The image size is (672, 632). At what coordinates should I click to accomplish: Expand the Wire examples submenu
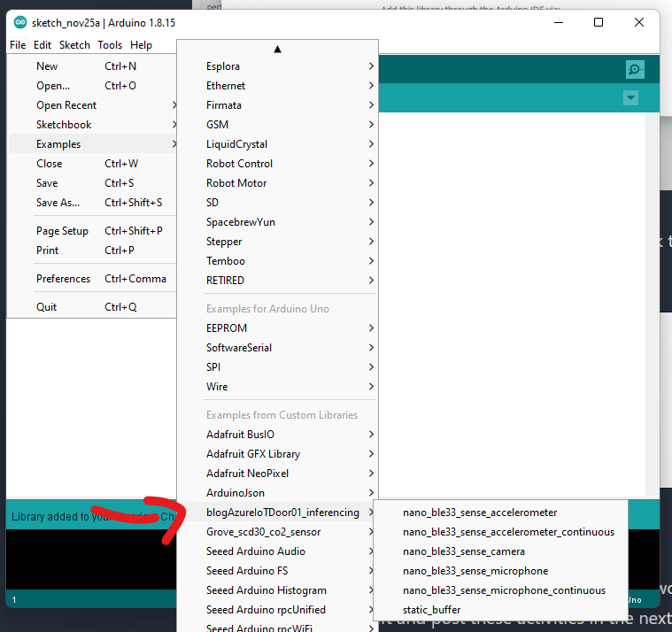[278, 387]
